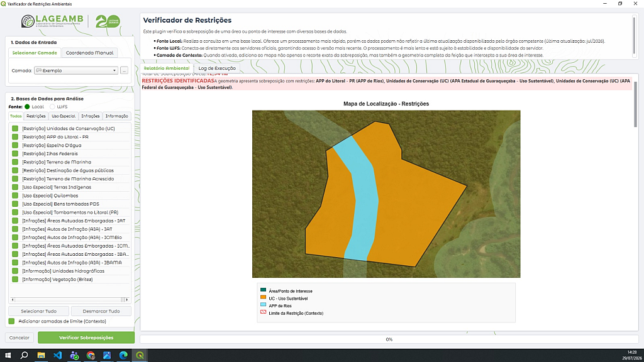
Task: Toggle Destinação de águas públicas checkbox
Action: [15, 170]
